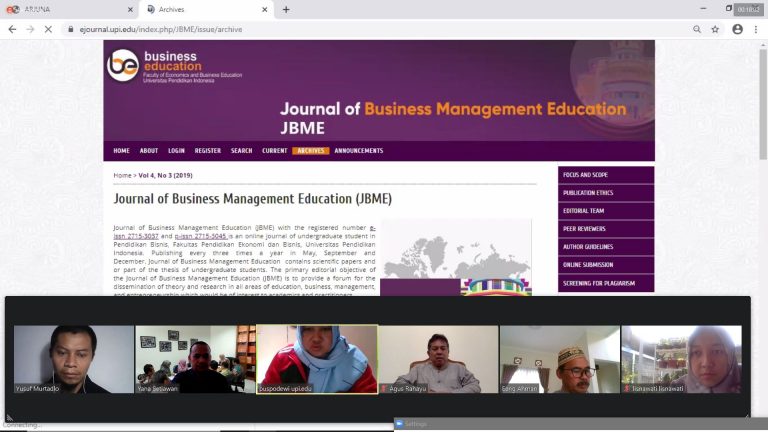The height and width of the screenshot is (432, 768).
Task: Open the HOME menu item
Action: click(121, 151)
